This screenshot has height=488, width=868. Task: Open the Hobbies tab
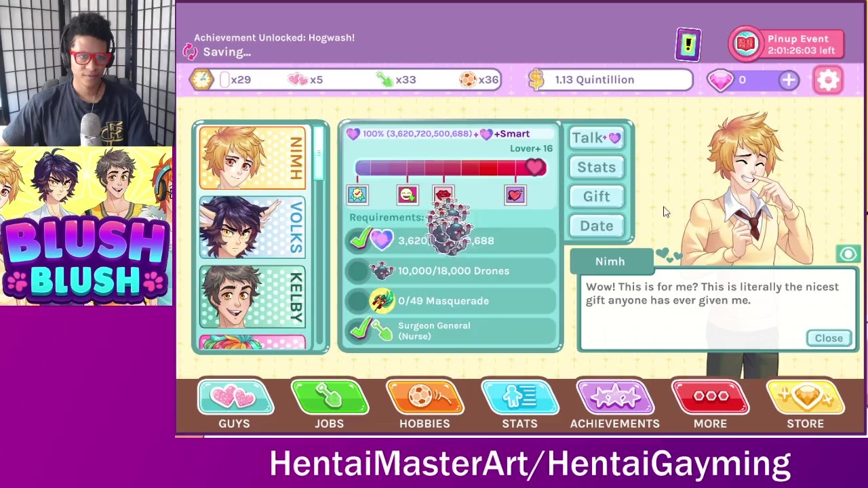[425, 405]
